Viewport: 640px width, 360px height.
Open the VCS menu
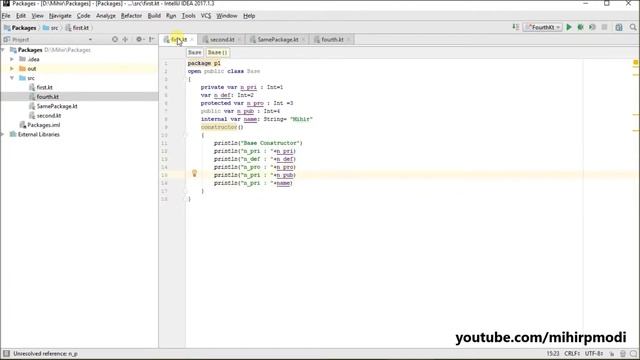click(206, 16)
